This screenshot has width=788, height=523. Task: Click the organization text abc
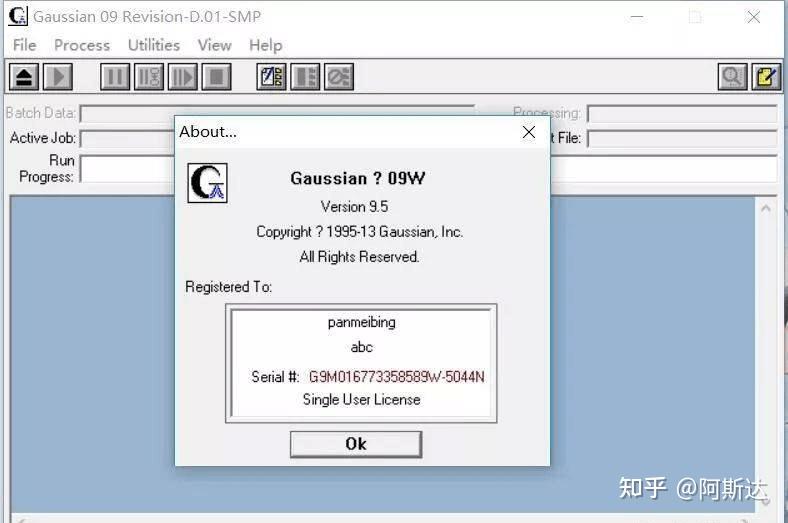(x=362, y=347)
